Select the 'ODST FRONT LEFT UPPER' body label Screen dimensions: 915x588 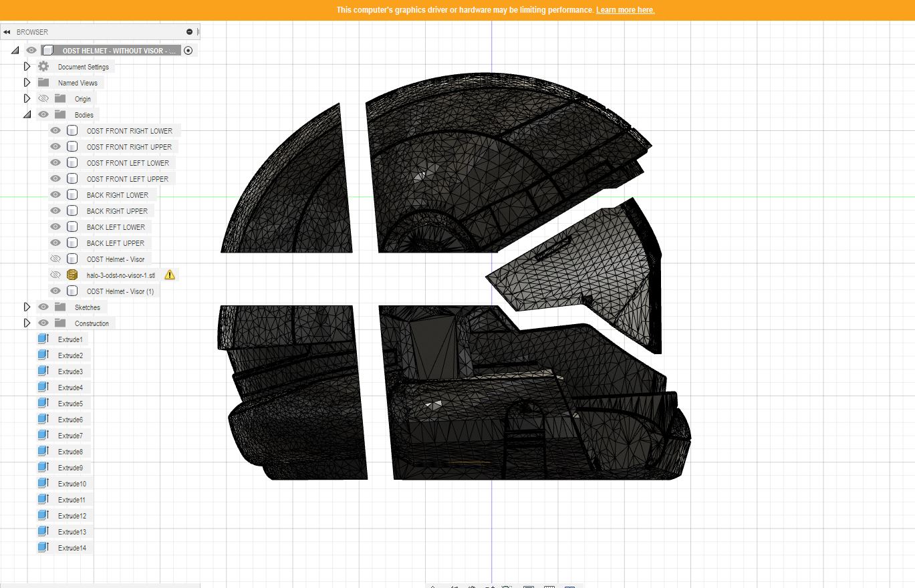[x=128, y=179]
